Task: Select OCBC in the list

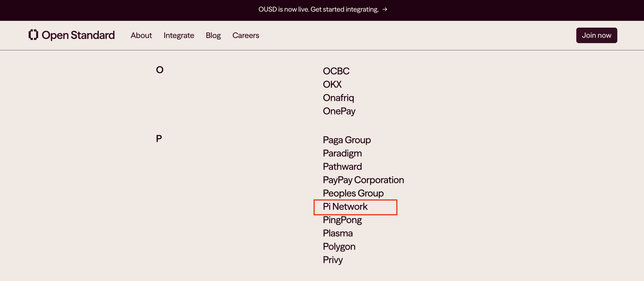Action: pos(336,71)
